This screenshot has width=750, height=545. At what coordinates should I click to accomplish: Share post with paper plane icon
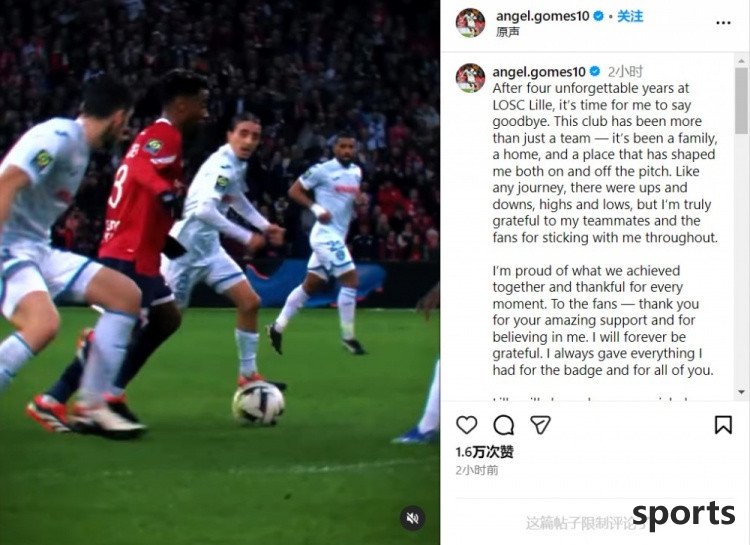tap(540, 424)
